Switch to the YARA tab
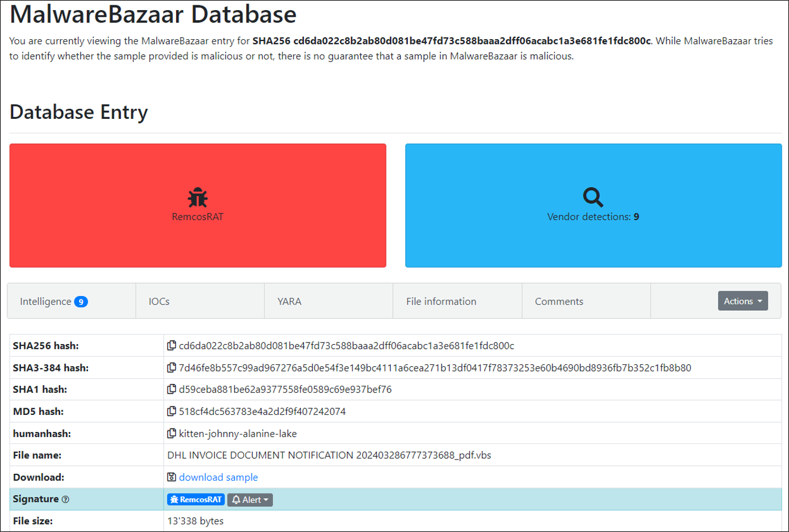The image size is (789, 532). tap(329, 301)
